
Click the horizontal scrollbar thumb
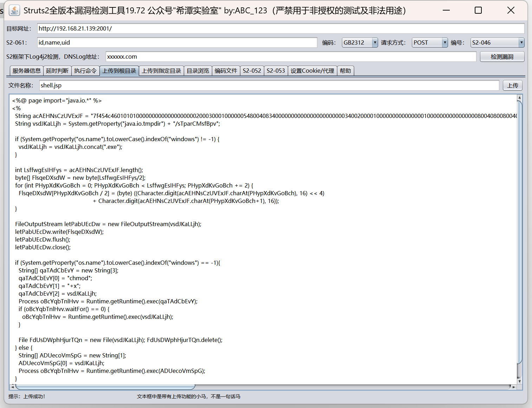(105, 387)
